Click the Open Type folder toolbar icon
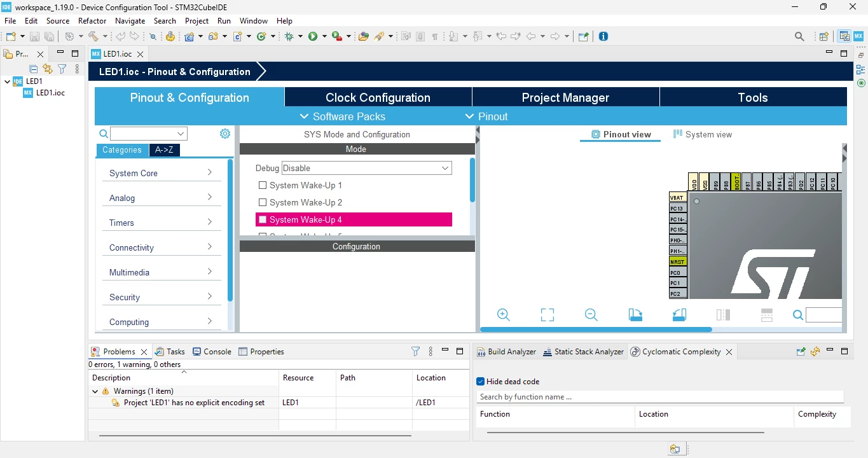This screenshot has height=458, width=868. tap(364, 37)
